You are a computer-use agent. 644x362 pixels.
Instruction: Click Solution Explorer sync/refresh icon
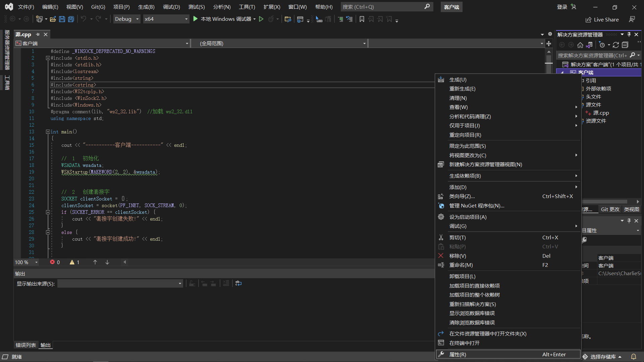pyautogui.click(x=616, y=45)
